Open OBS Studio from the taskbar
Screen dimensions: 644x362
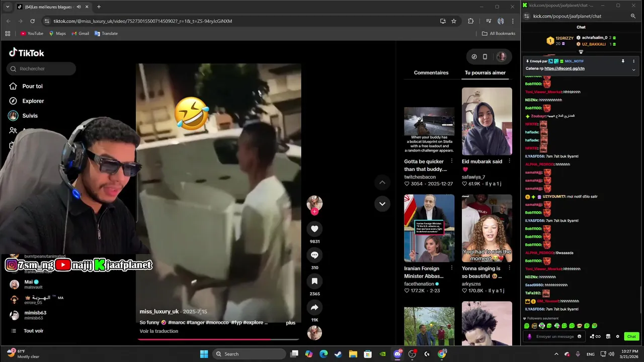412,354
